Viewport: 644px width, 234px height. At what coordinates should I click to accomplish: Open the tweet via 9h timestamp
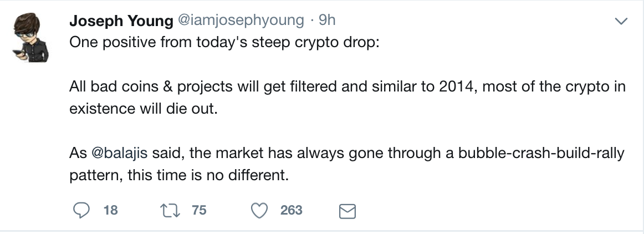327,21
